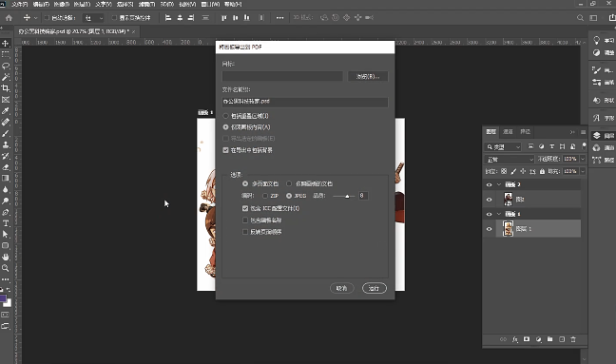616x364 pixels.
Task: Select the Brush tool
Action: (x=6, y=133)
